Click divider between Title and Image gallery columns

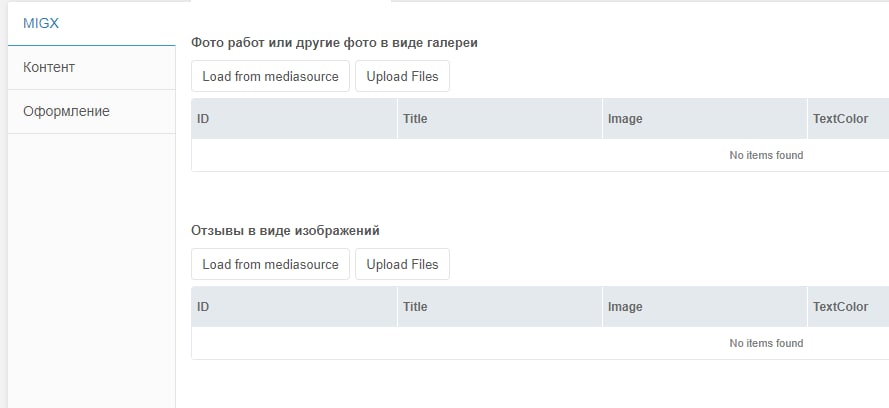click(602, 119)
